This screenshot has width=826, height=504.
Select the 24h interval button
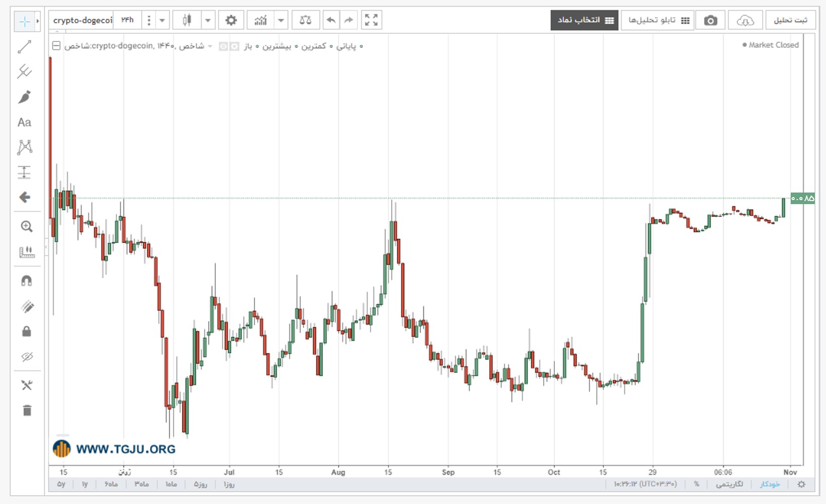(x=128, y=20)
